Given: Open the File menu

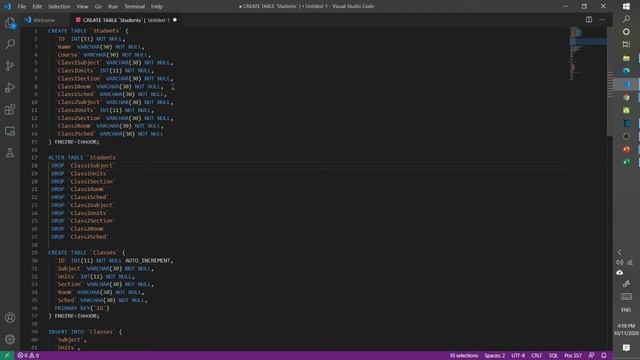Looking at the screenshot, I should pos(22,7).
